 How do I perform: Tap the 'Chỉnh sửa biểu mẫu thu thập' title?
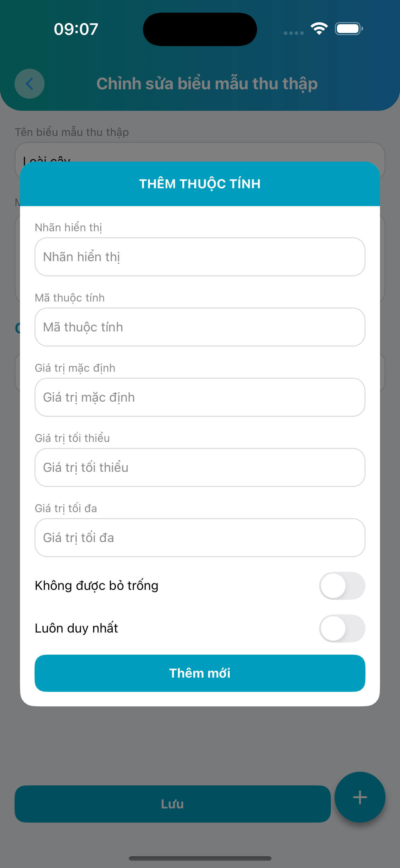click(207, 84)
